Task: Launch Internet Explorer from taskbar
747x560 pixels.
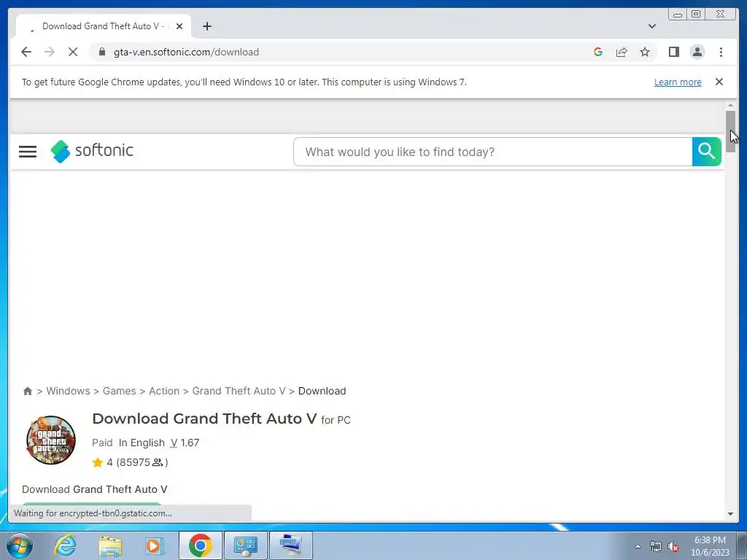Action: point(65,545)
